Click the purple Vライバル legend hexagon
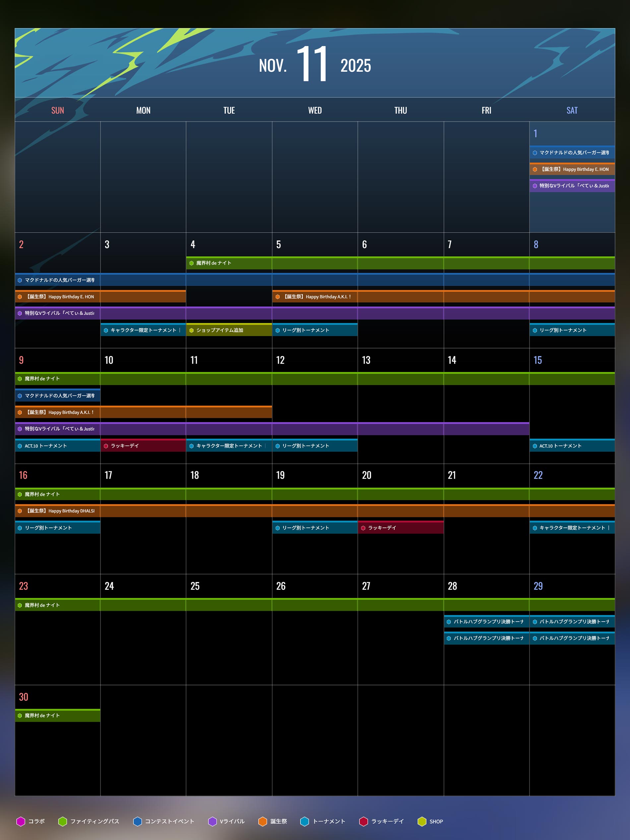Screen dimensions: 630x840 pyautogui.click(x=212, y=821)
